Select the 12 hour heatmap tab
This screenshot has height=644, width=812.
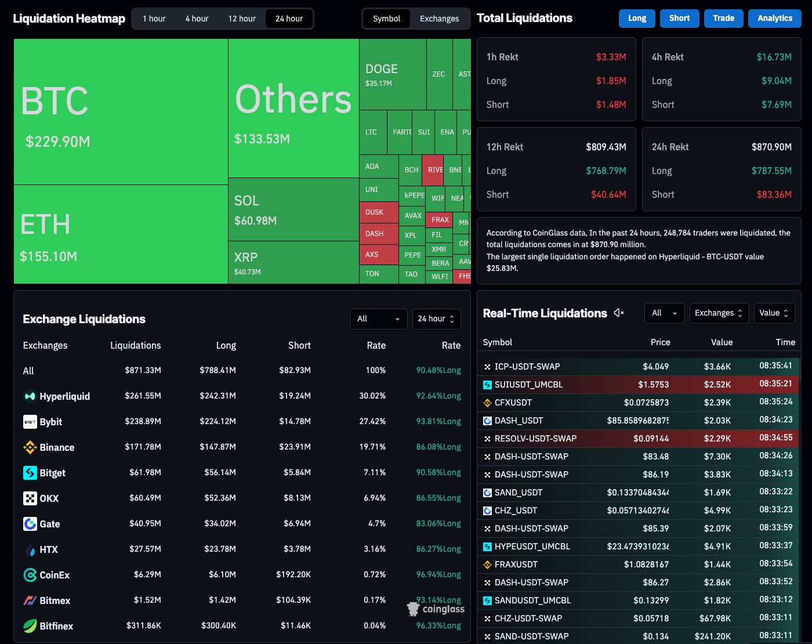pyautogui.click(x=242, y=19)
